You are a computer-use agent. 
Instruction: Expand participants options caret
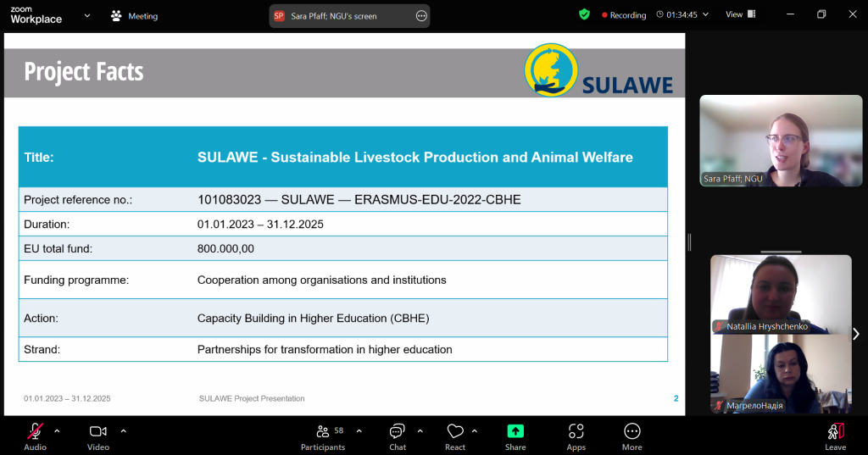coord(359,431)
